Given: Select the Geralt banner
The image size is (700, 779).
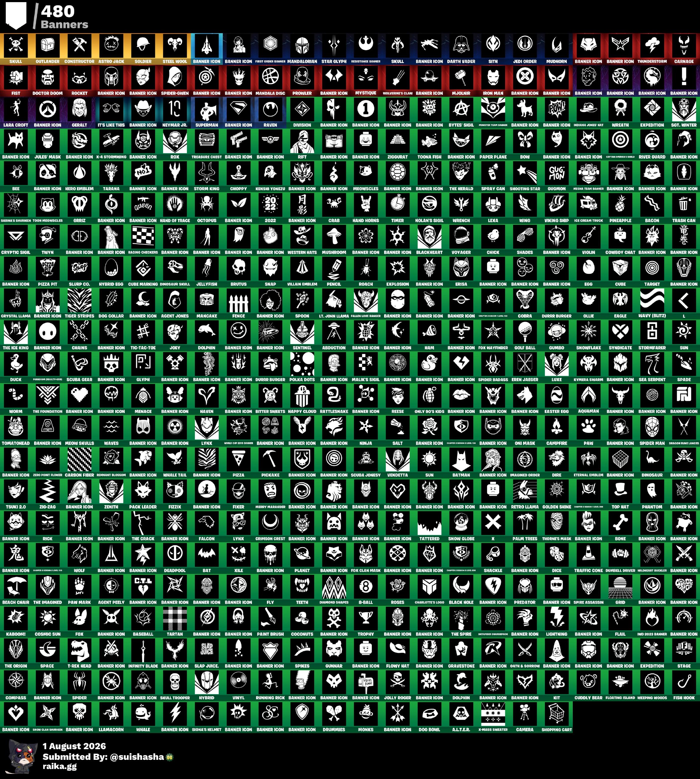Looking at the screenshot, I should click(79, 113).
